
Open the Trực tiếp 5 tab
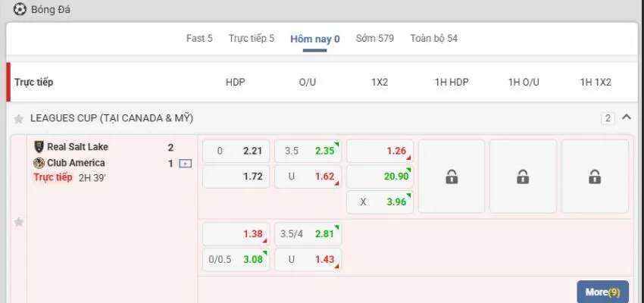pyautogui.click(x=252, y=39)
